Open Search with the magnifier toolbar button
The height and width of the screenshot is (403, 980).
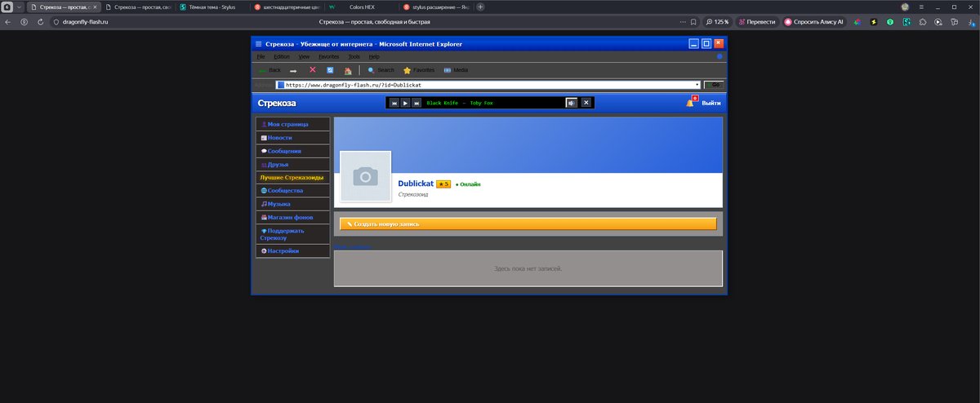pyautogui.click(x=381, y=71)
